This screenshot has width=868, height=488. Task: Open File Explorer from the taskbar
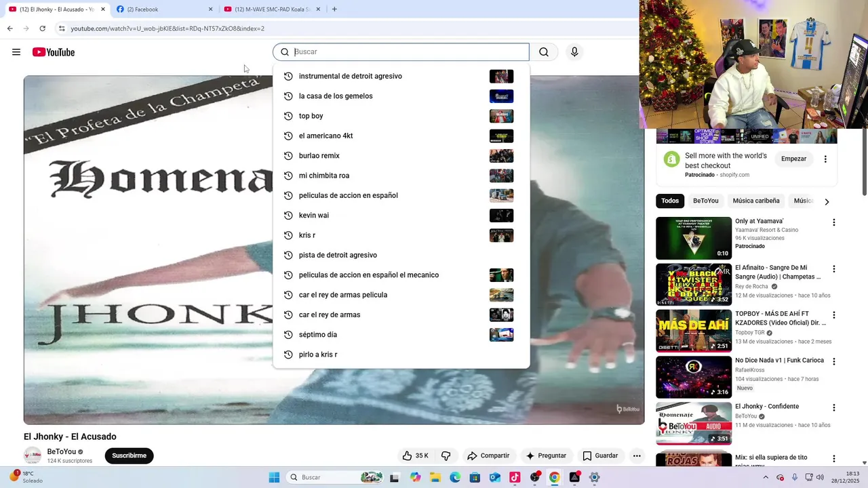[435, 477]
